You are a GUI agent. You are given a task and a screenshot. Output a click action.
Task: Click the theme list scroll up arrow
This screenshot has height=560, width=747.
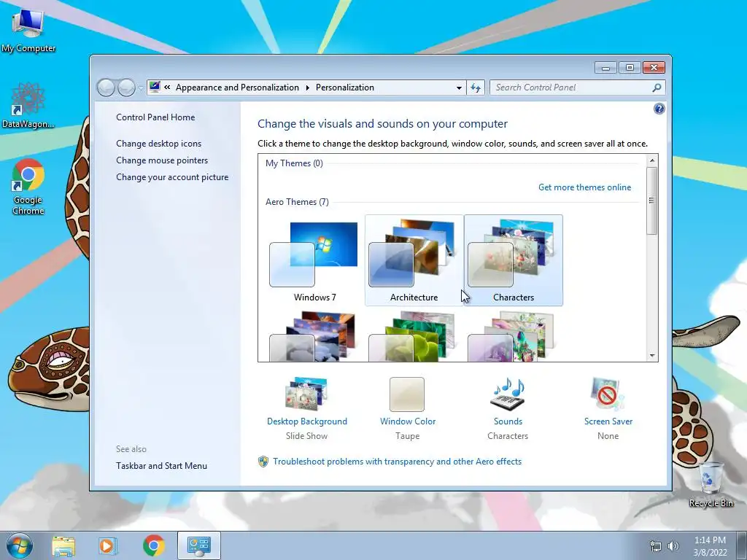652,160
